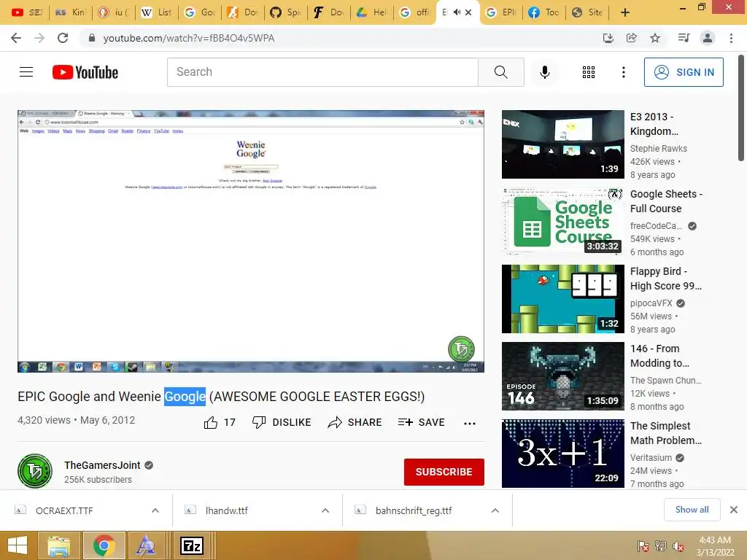Mute the tab via the speaker icon
747x560 pixels.
point(457,12)
